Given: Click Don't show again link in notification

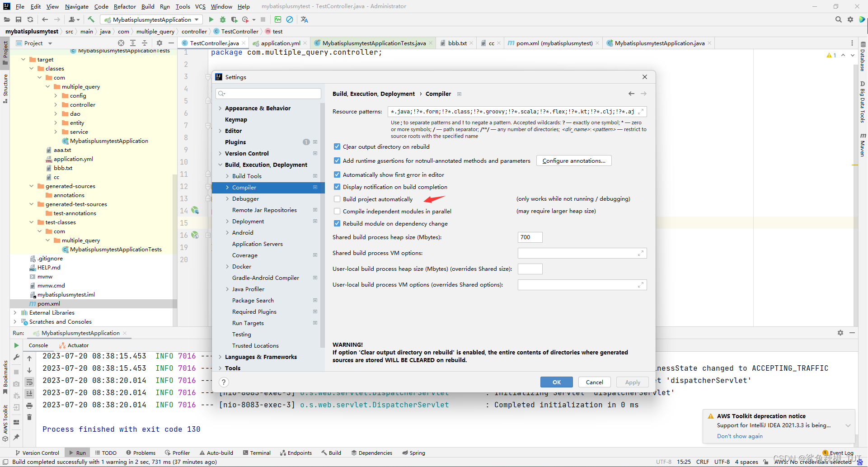Looking at the screenshot, I should pyautogui.click(x=740, y=436).
